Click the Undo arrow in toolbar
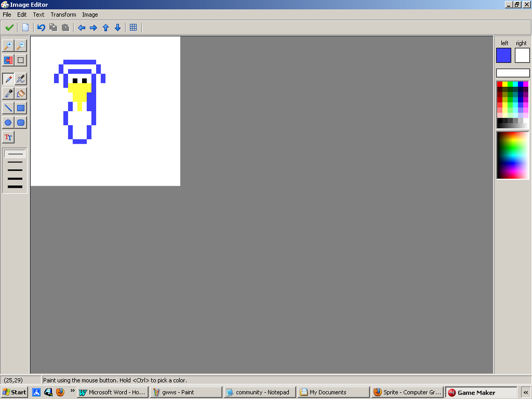 tap(41, 28)
